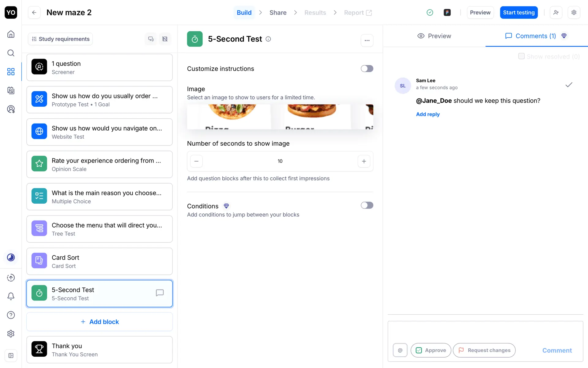This screenshot has height=368, width=588.
Task: Click the Start testing button
Action: click(x=518, y=13)
